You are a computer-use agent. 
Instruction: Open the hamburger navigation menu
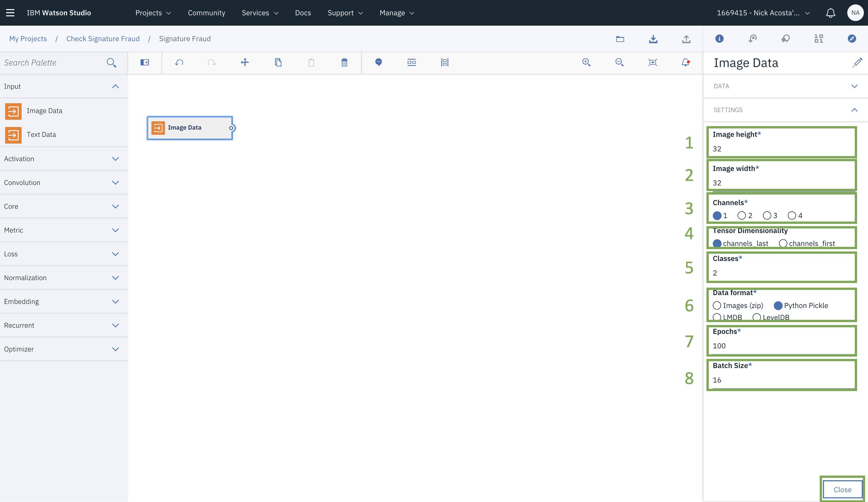(x=10, y=13)
